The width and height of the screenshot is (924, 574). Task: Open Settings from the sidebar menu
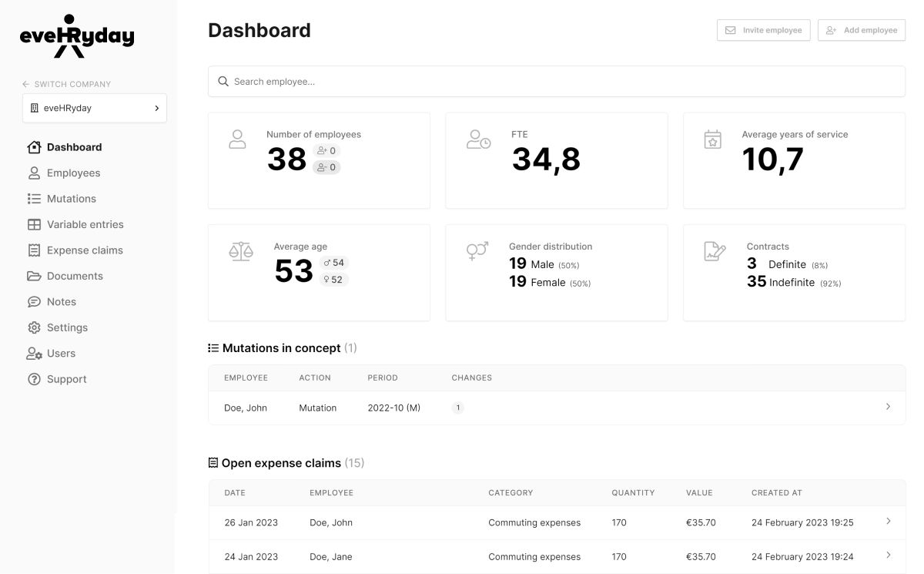tap(67, 327)
